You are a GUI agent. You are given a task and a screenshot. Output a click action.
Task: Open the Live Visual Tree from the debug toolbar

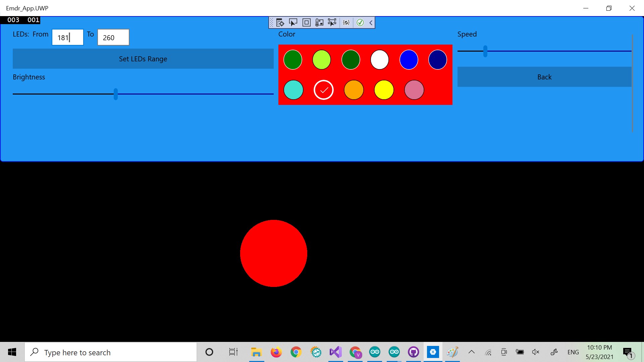point(280,22)
